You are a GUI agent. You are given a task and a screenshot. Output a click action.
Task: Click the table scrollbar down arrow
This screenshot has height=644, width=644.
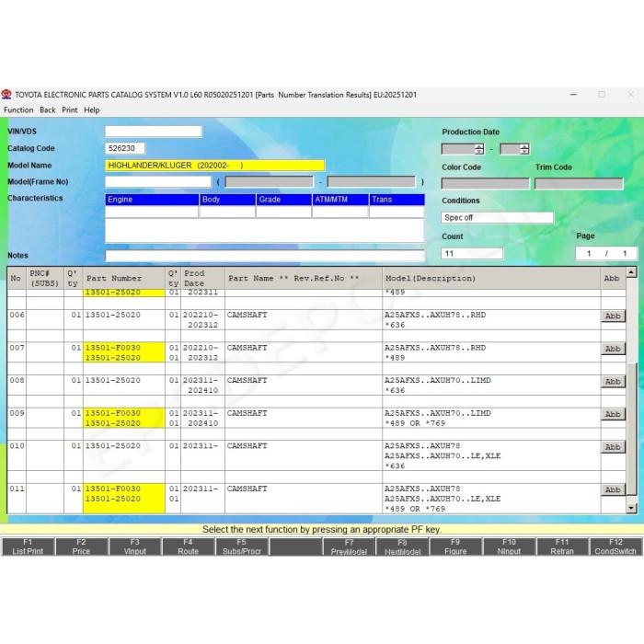[x=631, y=508]
